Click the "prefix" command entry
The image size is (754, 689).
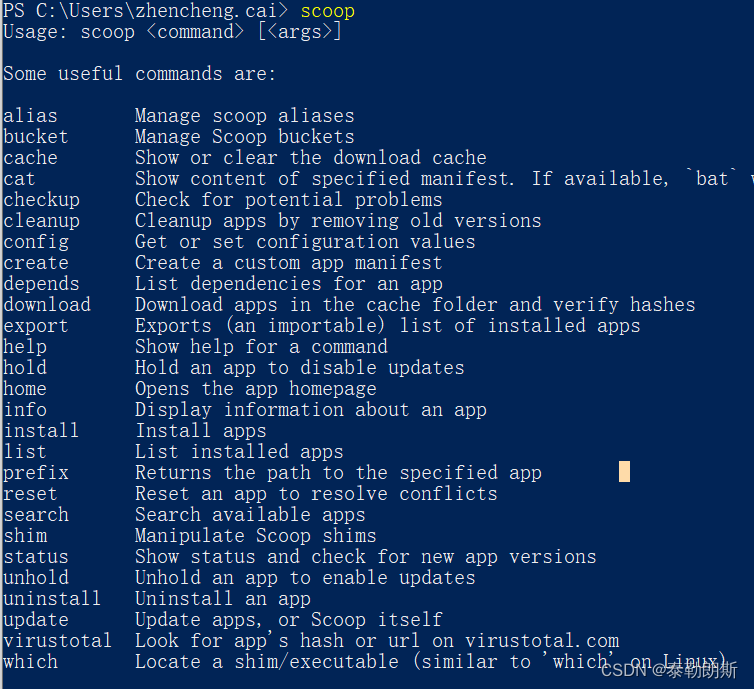click(36, 473)
